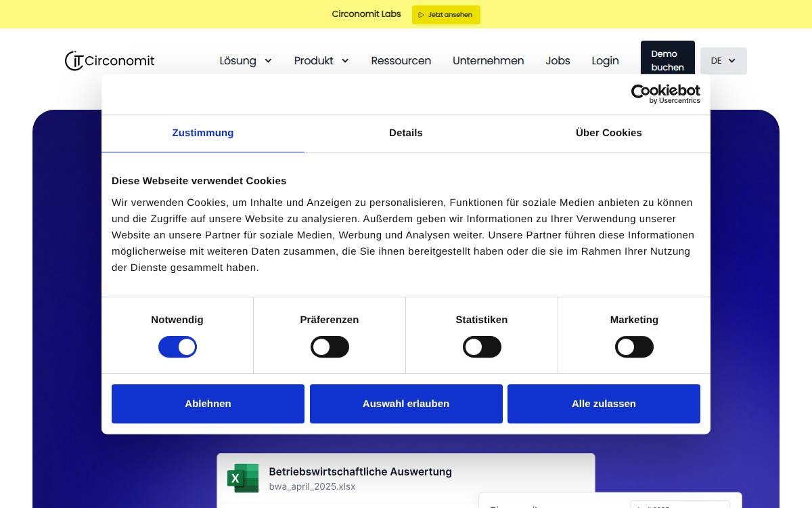Click the Alle zulassen button
Screen dimensions: 812x508
pos(604,404)
